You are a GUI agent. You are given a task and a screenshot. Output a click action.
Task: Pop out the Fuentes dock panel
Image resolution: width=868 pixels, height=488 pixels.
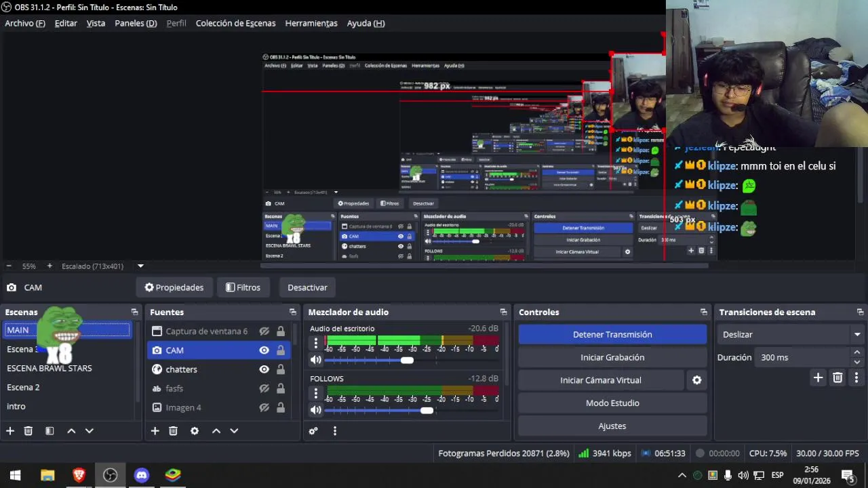(x=293, y=312)
